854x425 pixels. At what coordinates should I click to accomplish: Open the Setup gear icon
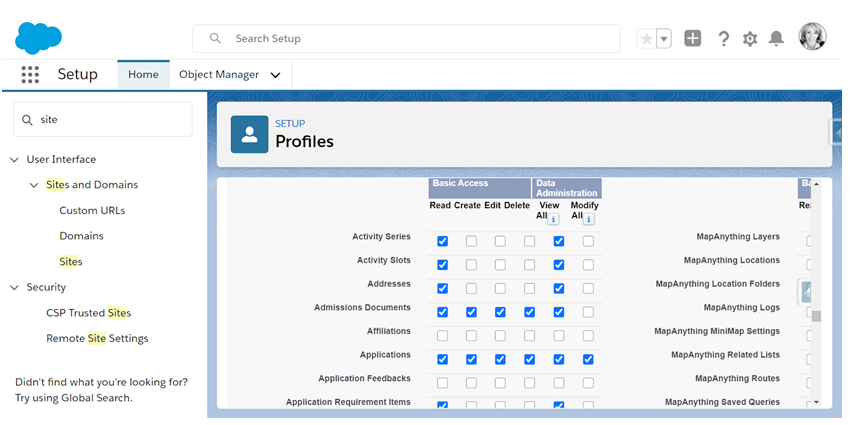point(750,39)
